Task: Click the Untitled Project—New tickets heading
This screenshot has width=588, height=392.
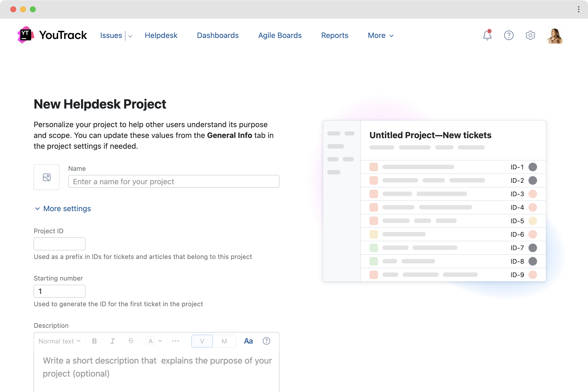Action: 430,135
